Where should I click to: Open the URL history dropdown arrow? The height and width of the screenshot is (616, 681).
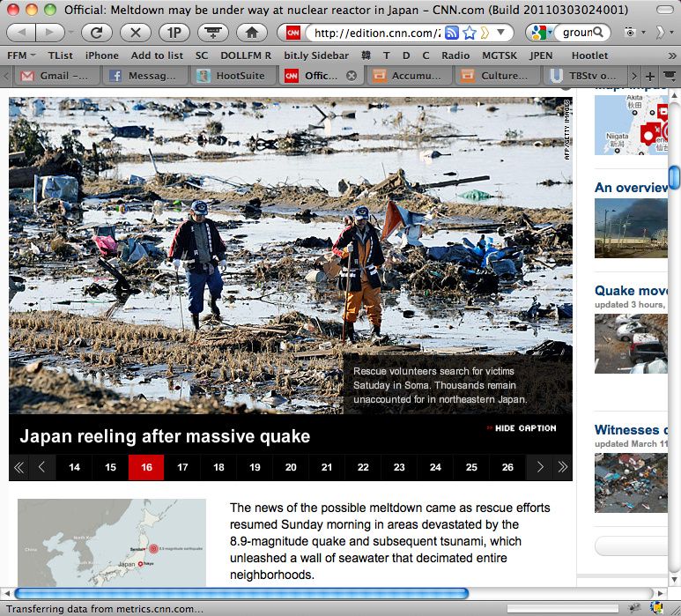[x=501, y=33]
